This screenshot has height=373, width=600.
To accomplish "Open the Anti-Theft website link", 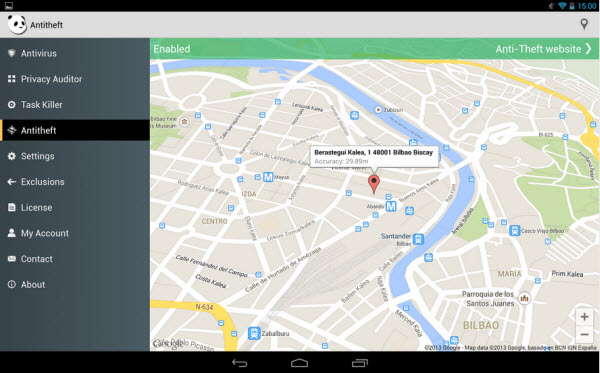I will tap(538, 49).
